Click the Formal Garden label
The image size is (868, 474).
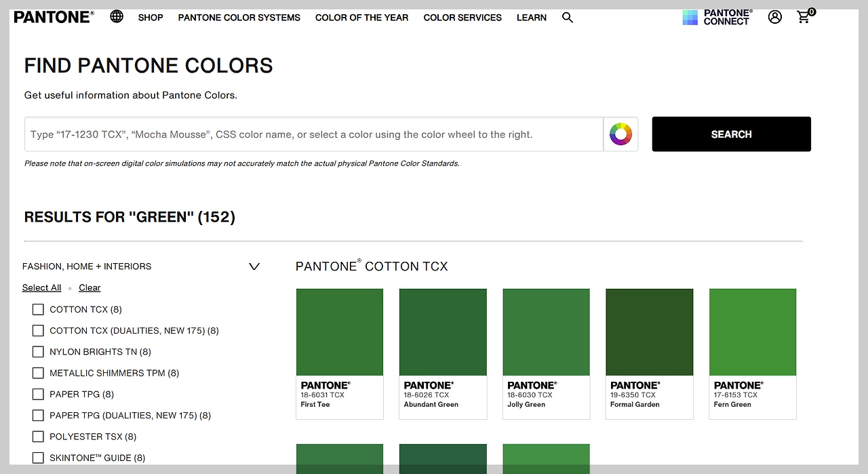[635, 404]
